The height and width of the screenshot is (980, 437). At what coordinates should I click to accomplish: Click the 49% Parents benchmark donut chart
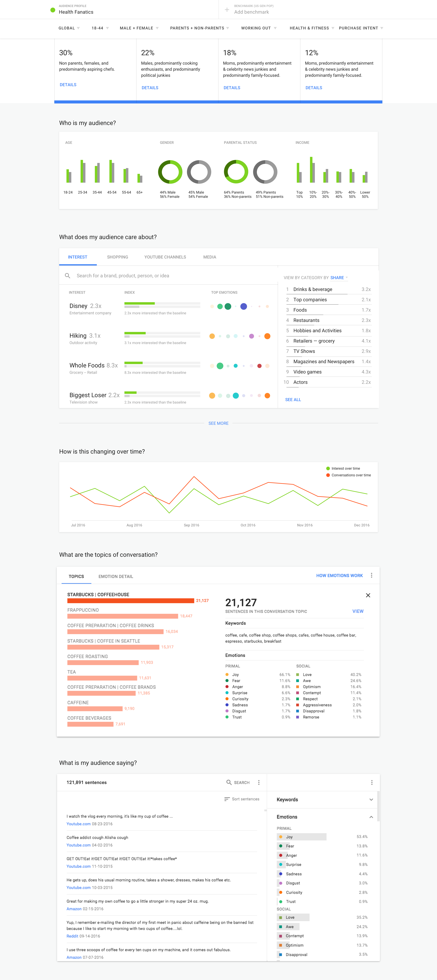(265, 172)
